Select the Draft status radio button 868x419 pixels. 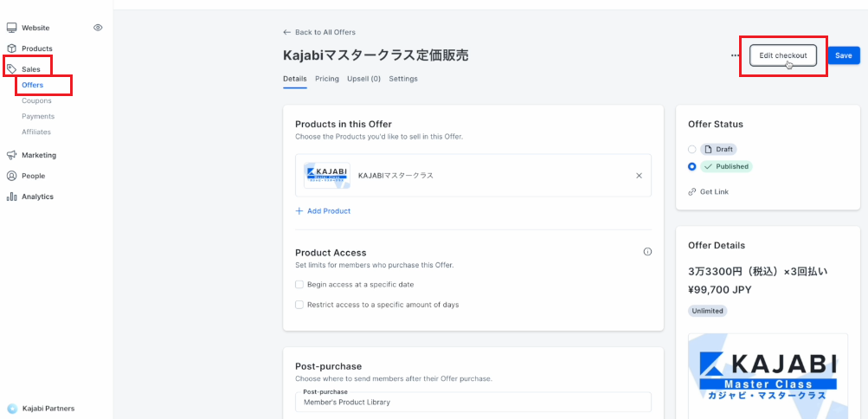pyautogui.click(x=692, y=150)
